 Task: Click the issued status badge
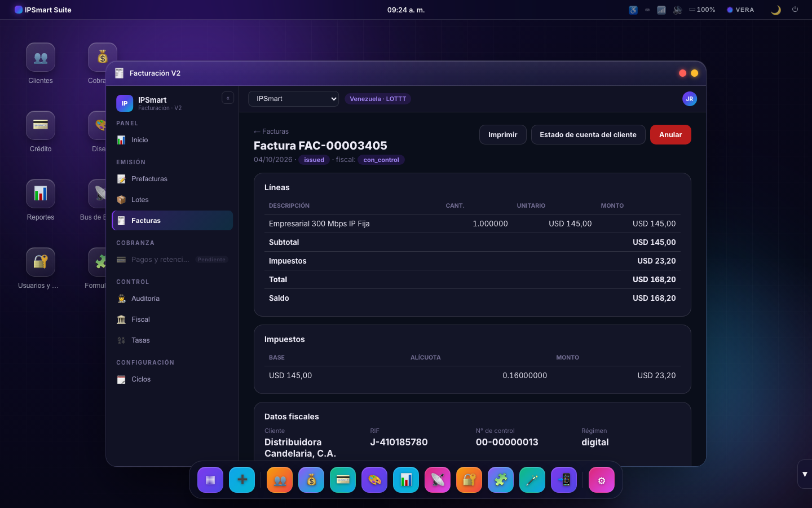click(314, 160)
